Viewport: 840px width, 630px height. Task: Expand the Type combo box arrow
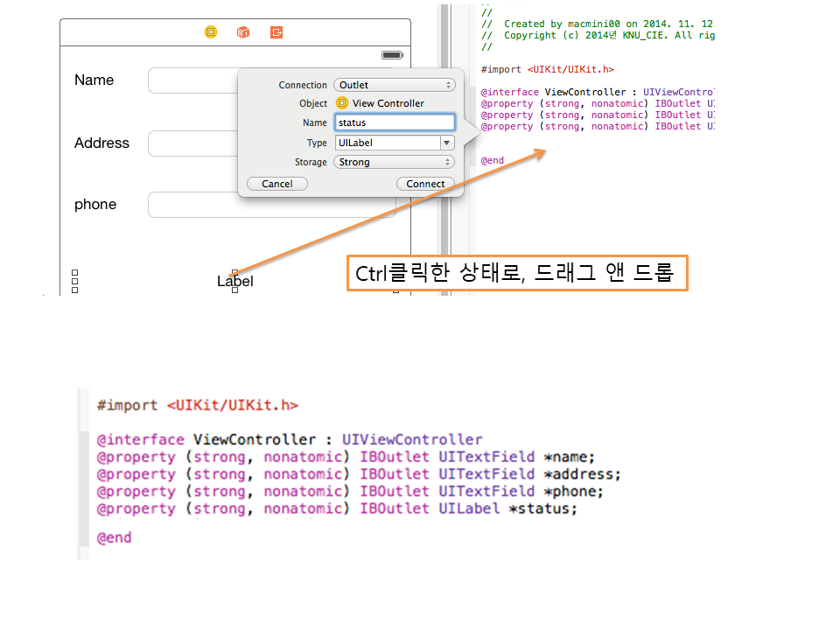(x=446, y=143)
